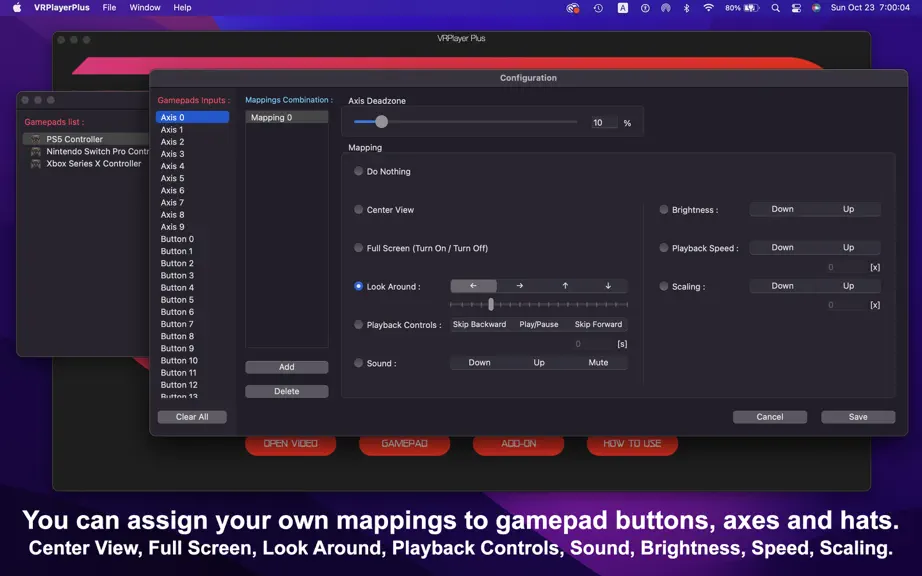Viewport: 922px width, 576px height.
Task: Open the File menu
Action: [109, 8]
